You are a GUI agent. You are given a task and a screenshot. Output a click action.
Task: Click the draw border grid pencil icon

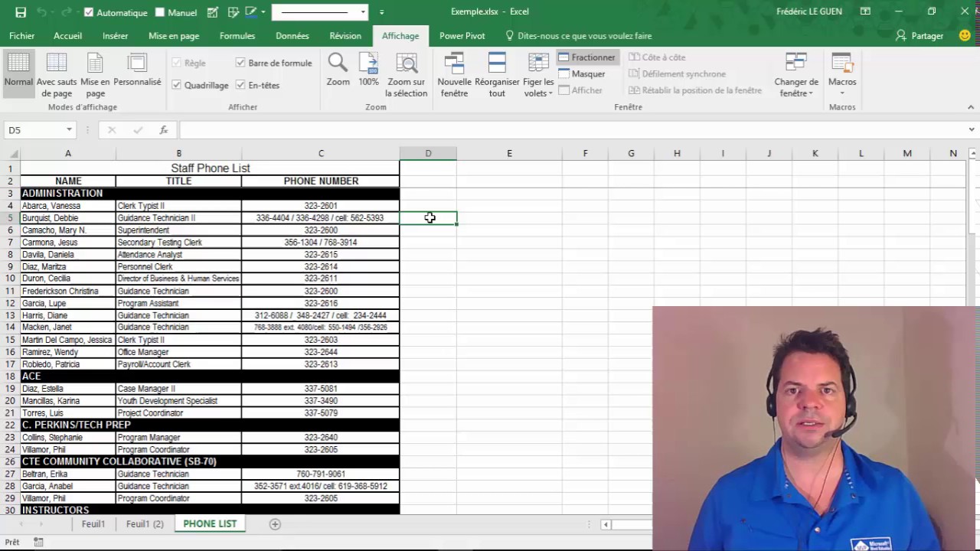(212, 12)
